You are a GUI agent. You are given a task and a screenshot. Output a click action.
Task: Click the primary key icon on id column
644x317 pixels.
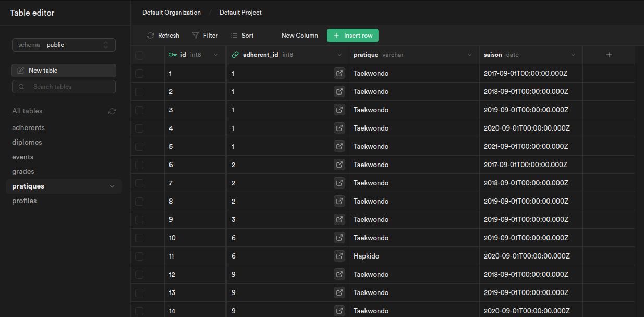[173, 55]
